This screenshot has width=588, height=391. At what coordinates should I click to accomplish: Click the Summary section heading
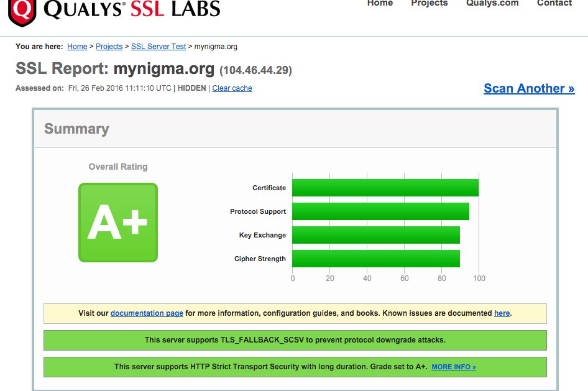pyautogui.click(x=76, y=129)
